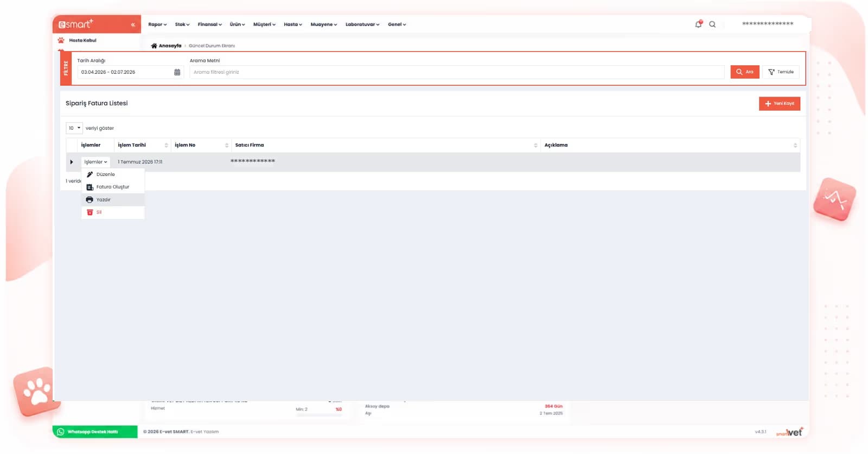
Task: Expand the Finansal menu
Action: pos(209,24)
